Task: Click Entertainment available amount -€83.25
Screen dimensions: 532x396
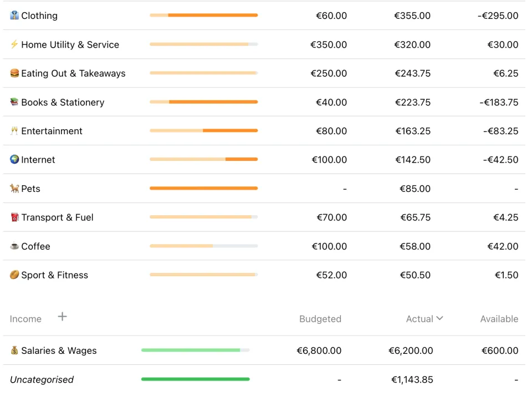Action: pyautogui.click(x=500, y=131)
